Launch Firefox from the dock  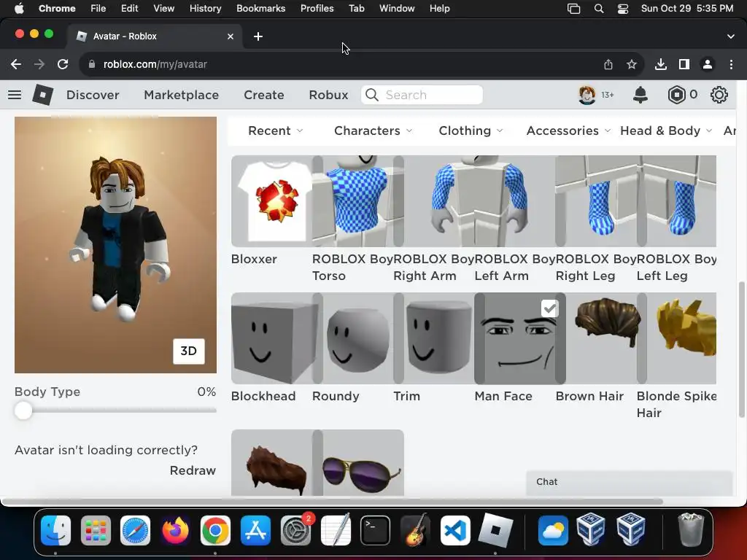point(175,530)
